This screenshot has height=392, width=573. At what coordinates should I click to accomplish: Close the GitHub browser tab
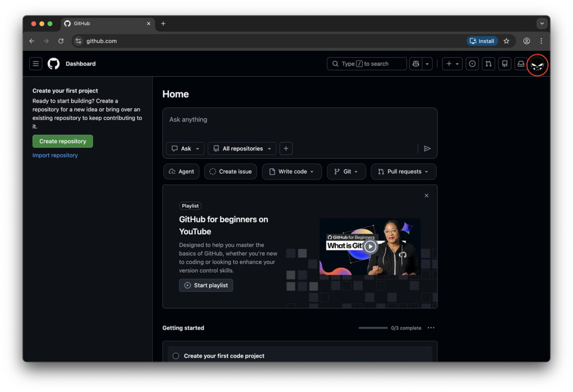[148, 23]
